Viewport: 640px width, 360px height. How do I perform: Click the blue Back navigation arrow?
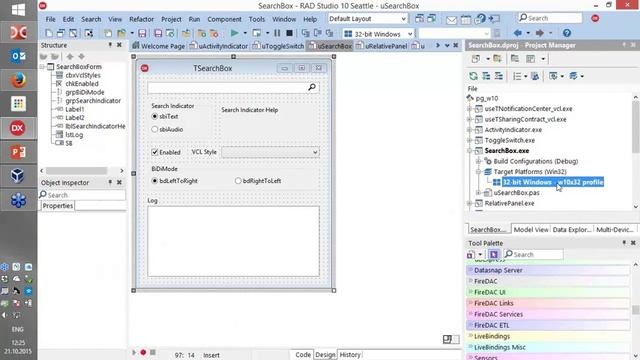pos(518,33)
